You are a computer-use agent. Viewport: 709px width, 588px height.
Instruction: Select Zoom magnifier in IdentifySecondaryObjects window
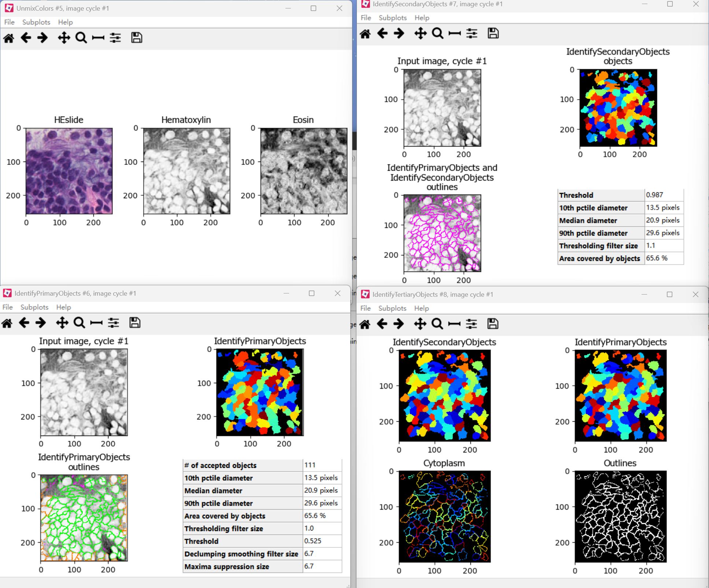[x=437, y=34]
